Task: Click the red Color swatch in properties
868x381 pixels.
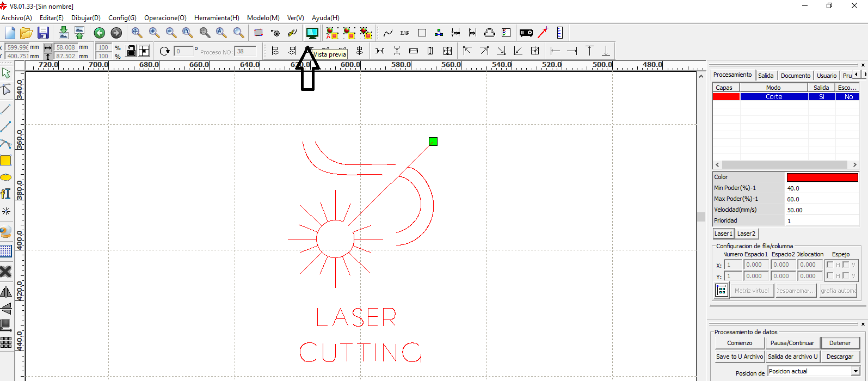Action: coord(822,177)
